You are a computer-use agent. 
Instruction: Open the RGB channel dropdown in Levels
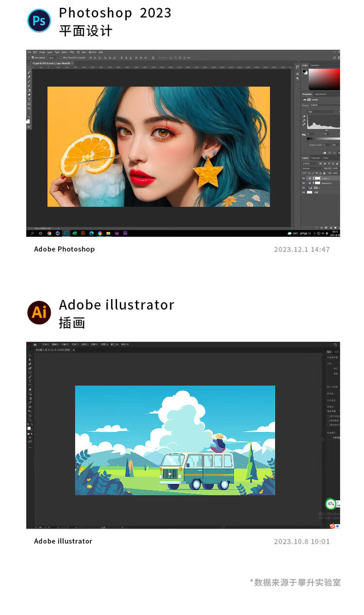click(x=320, y=112)
